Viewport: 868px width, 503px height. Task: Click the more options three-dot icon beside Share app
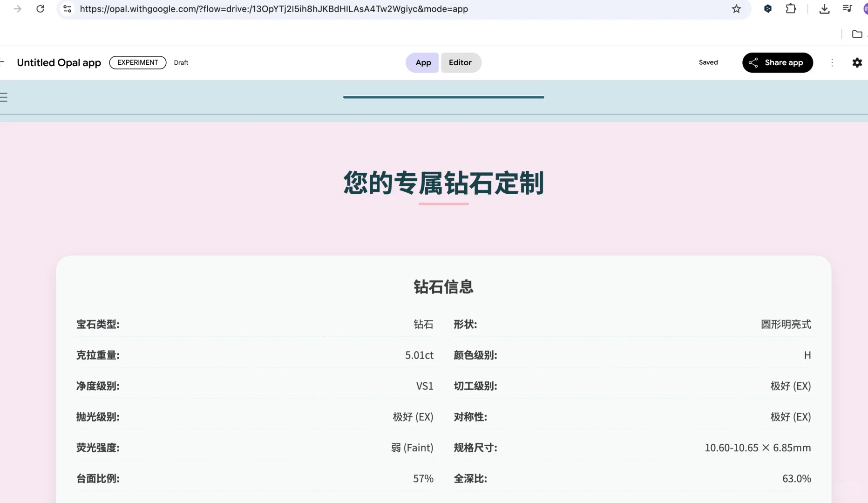[833, 62]
